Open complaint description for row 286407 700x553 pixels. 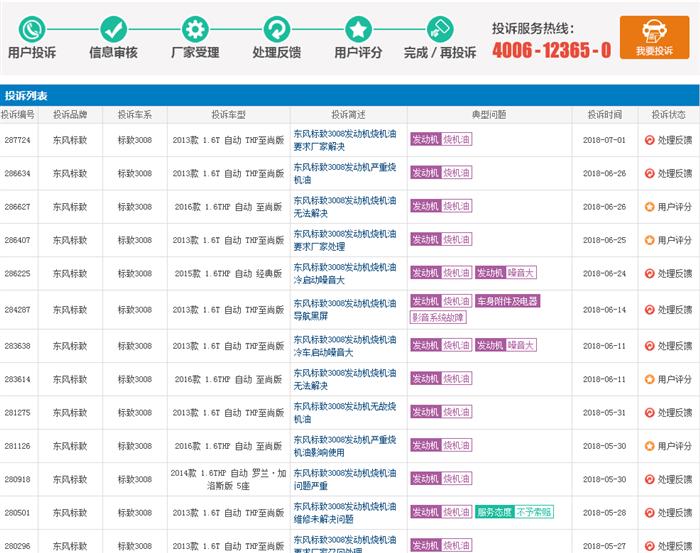tap(345, 240)
